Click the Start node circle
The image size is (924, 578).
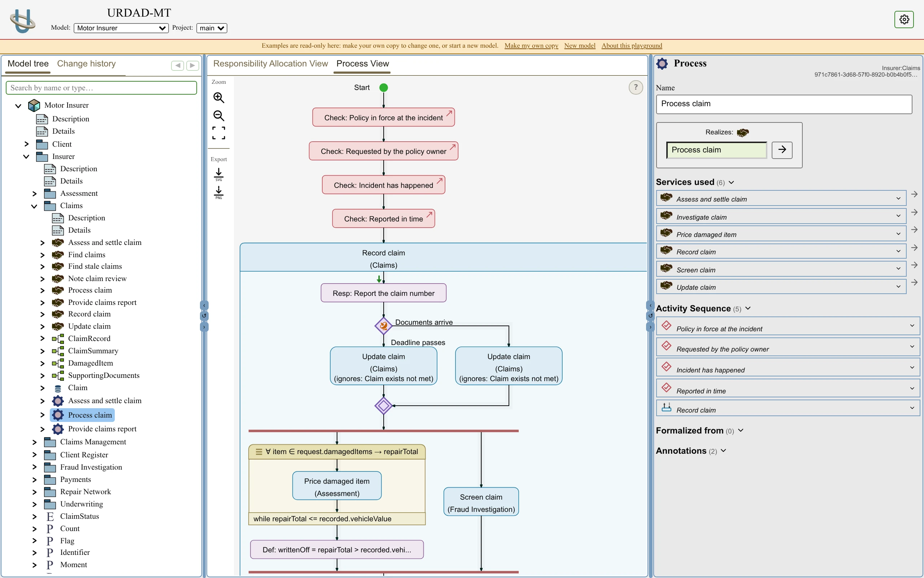[x=383, y=87]
